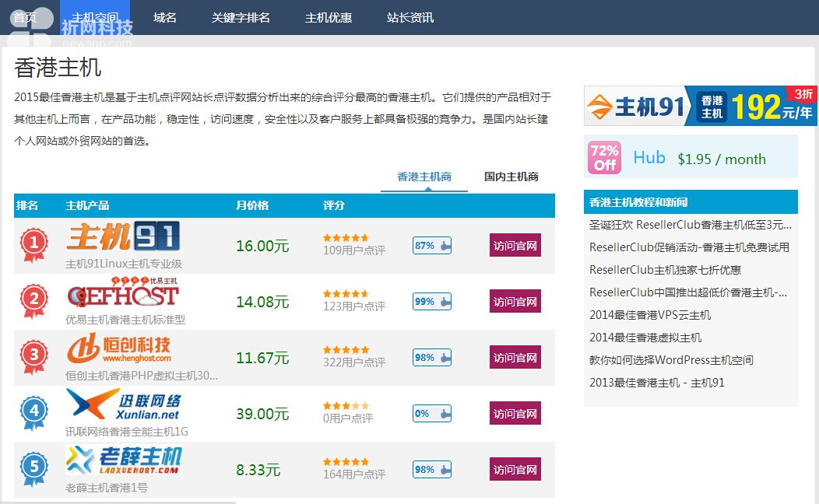The width and height of the screenshot is (819, 504).
Task: Click 访问官网 for 优易主机 (14.08元)
Action: tap(515, 301)
